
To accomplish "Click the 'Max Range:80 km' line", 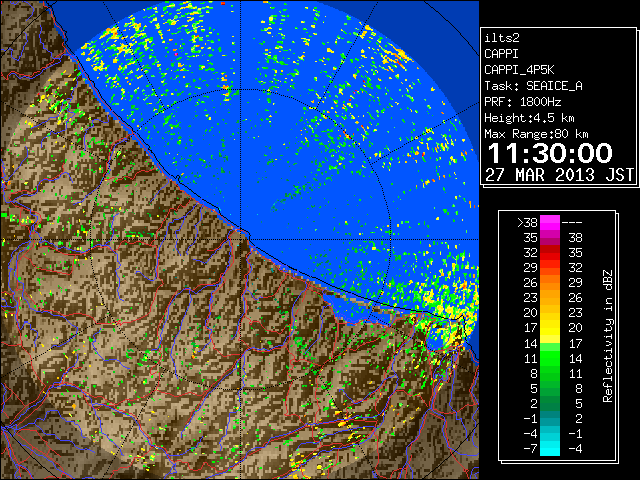I will (536, 134).
